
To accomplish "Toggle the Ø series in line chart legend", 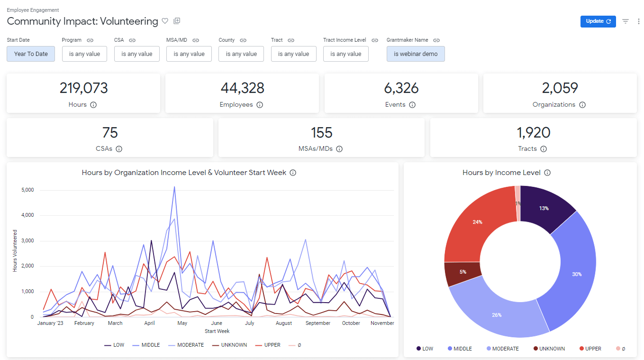I will [x=295, y=345].
